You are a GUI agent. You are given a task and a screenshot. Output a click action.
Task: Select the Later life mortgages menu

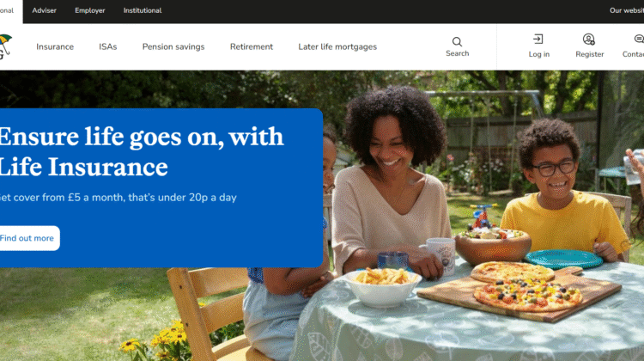coord(337,47)
